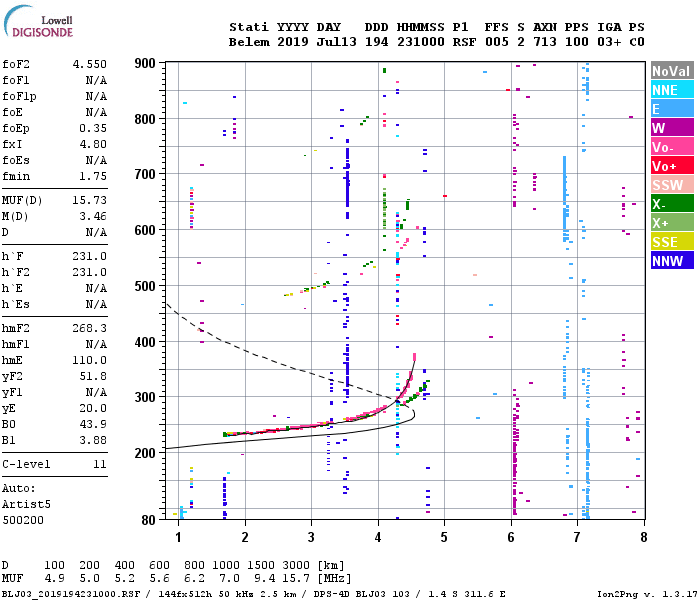Select the yE value 20.0
The height and width of the screenshot is (600, 700).
pos(93,408)
